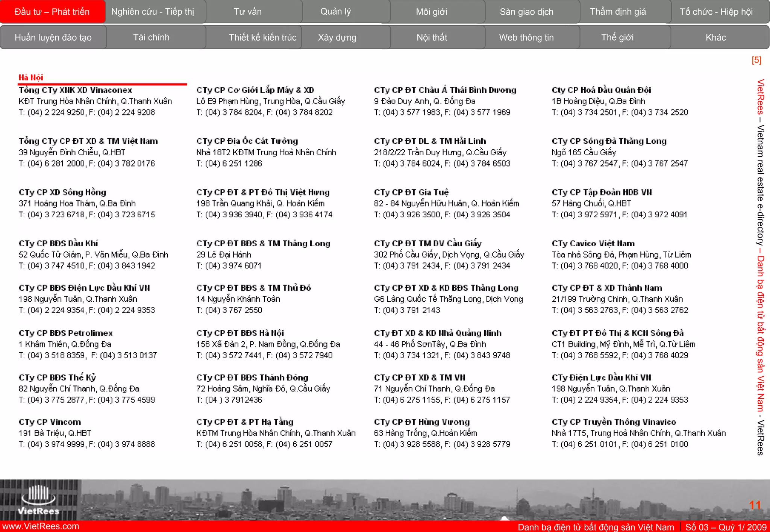
Task: Select CTy Cavico Việt Nam entry
Action: pyautogui.click(x=593, y=244)
